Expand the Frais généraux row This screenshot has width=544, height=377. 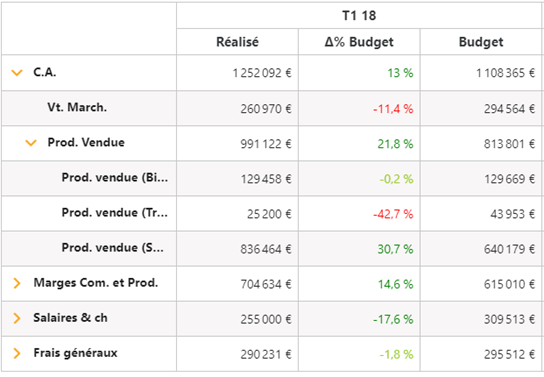pyautogui.click(x=17, y=353)
